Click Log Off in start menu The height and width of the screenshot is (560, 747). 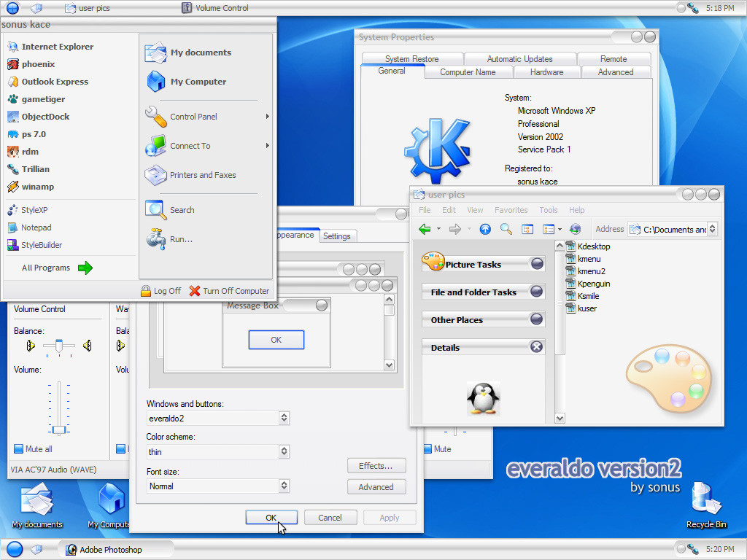click(x=161, y=291)
